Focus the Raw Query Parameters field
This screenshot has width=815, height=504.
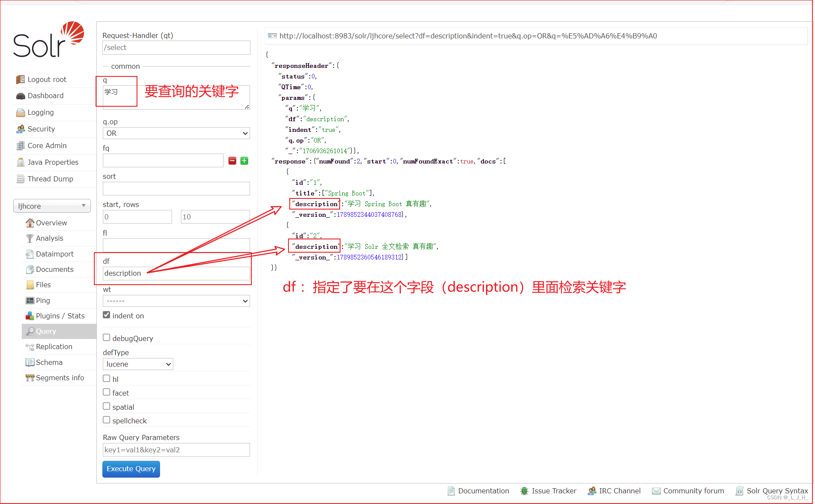(176, 450)
